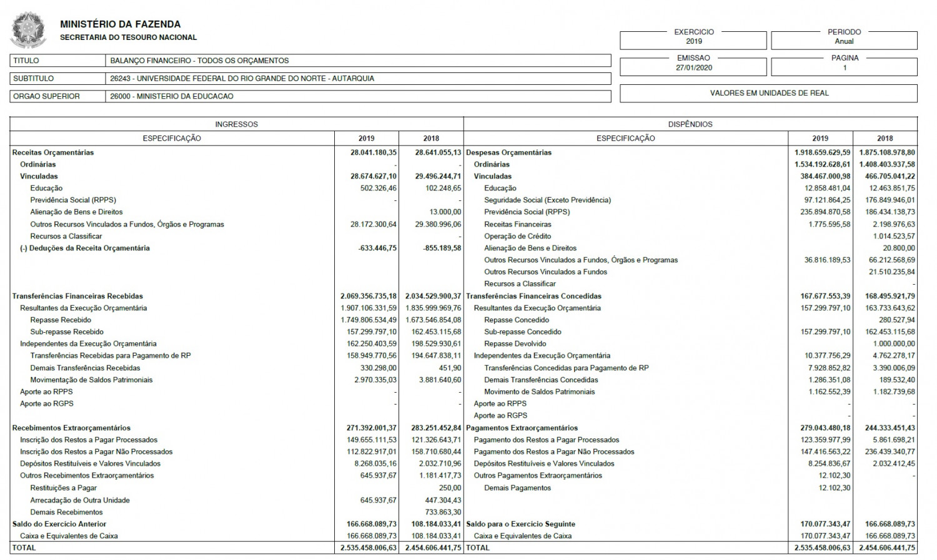Select the 'MINISTÉRIO DA FAZENDA' heading
937x560 pixels.
coord(121,24)
